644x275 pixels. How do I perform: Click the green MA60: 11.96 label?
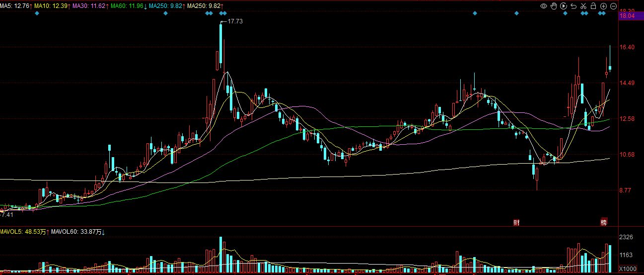tap(127, 5)
